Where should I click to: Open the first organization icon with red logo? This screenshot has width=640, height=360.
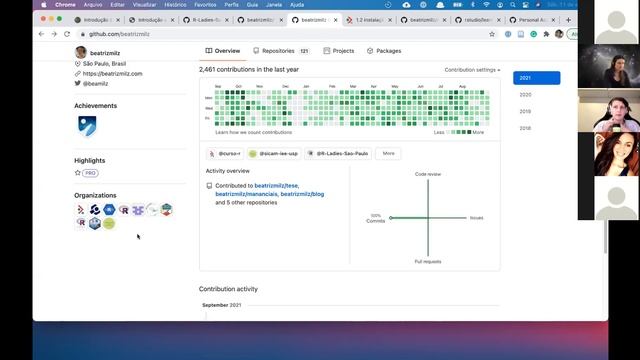click(x=81, y=210)
